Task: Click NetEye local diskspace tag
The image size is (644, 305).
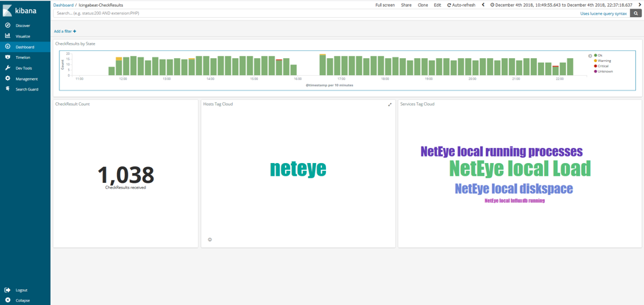Action: 513,189
